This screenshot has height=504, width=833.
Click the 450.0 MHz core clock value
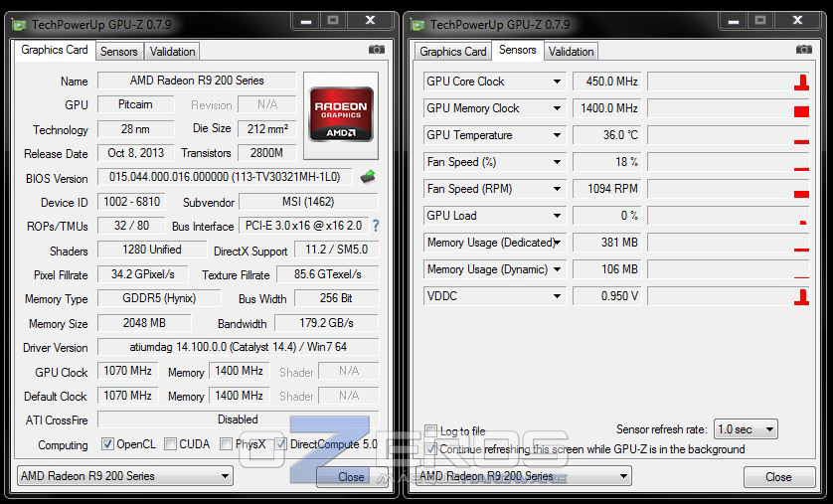point(607,82)
